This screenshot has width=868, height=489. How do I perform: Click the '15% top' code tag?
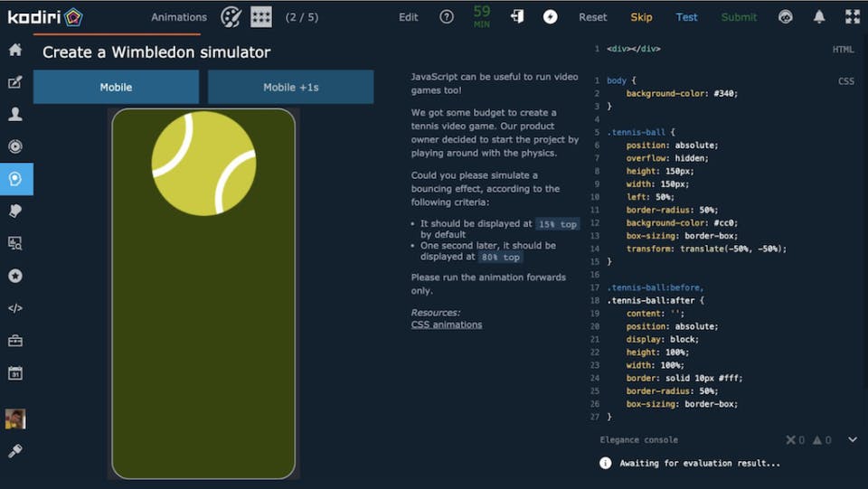click(558, 224)
